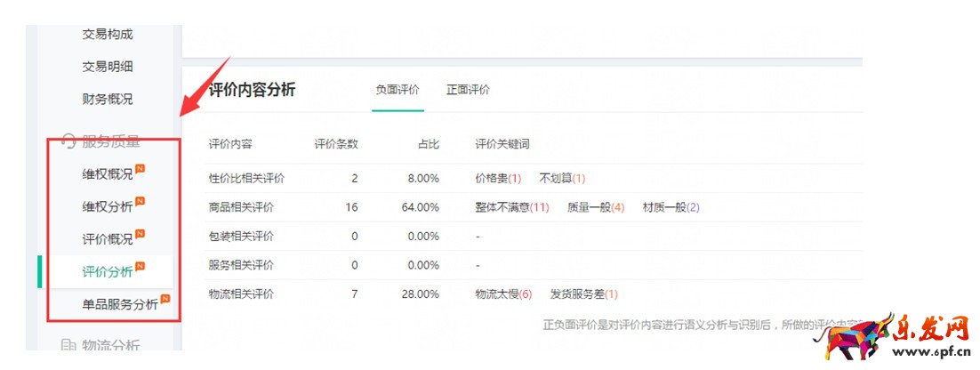980x370 pixels.
Task: Switch to the 正面评价 tab
Action: [468, 90]
